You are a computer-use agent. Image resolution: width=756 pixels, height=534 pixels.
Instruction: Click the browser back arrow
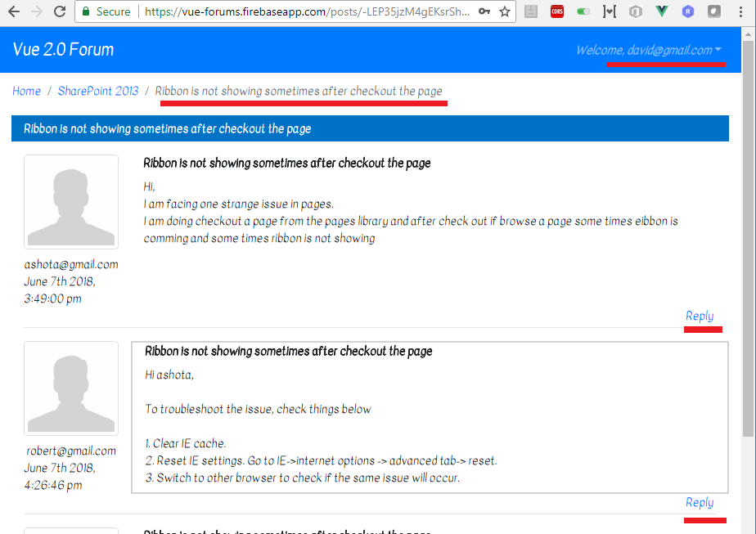pyautogui.click(x=13, y=11)
